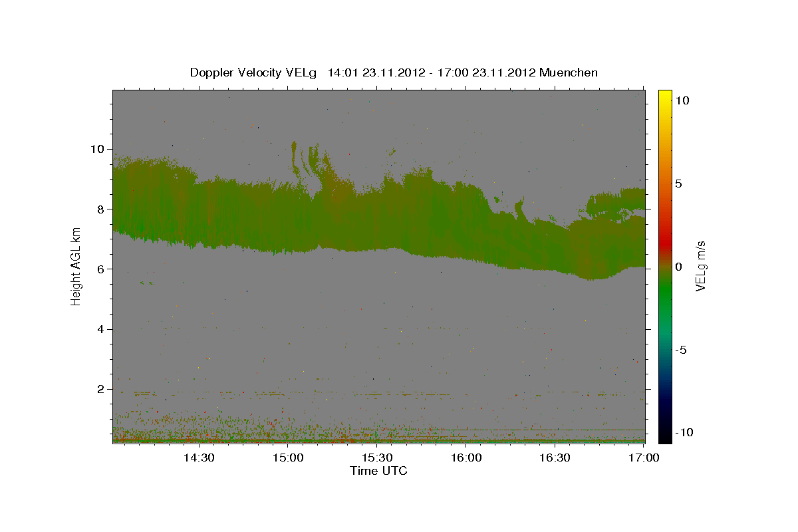This screenshot has height=532, width=798.
Task: Click the yellow top of the colorbar
Action: tap(665, 96)
